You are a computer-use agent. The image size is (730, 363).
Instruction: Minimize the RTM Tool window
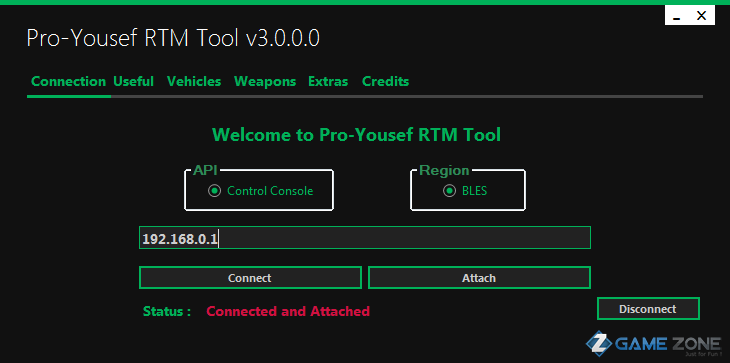point(677,17)
